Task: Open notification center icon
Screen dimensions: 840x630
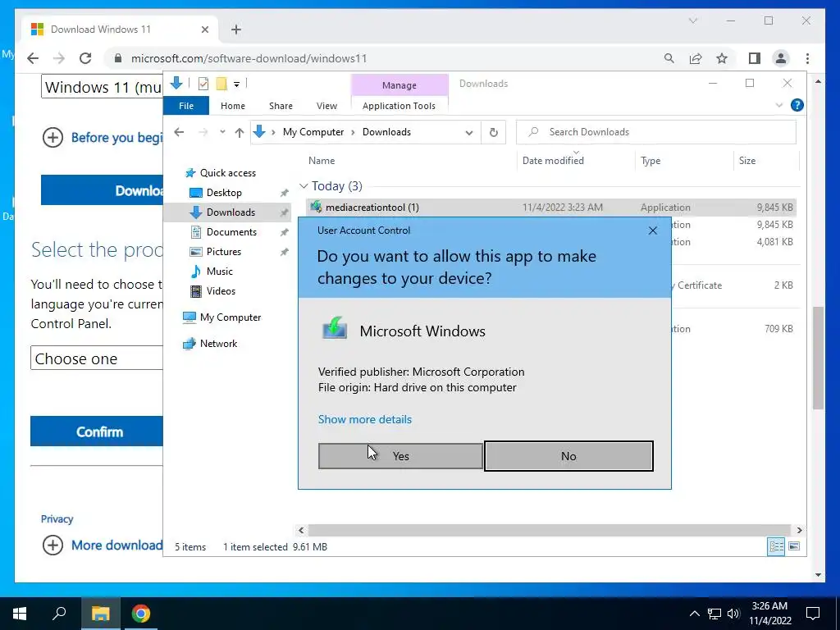Action: (x=813, y=614)
